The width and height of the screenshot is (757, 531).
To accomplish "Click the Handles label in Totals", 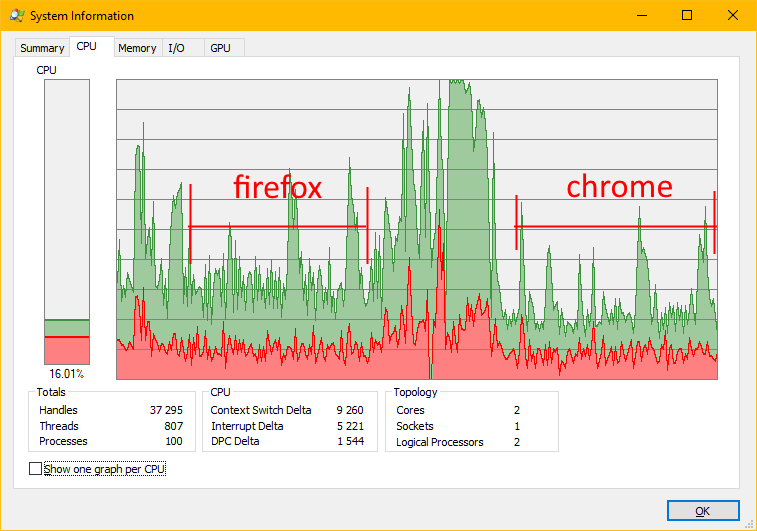I will tap(58, 410).
